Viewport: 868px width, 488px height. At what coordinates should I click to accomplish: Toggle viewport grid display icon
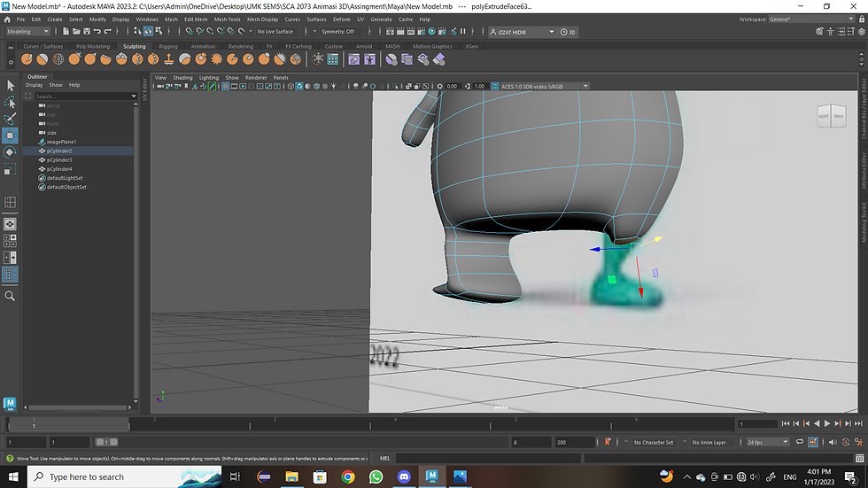click(225, 86)
